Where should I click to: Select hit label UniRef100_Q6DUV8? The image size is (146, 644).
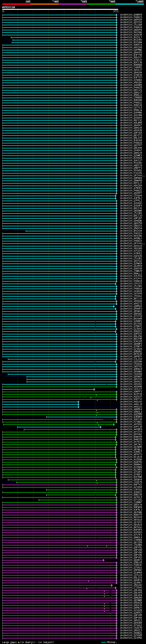click(x=131, y=30)
